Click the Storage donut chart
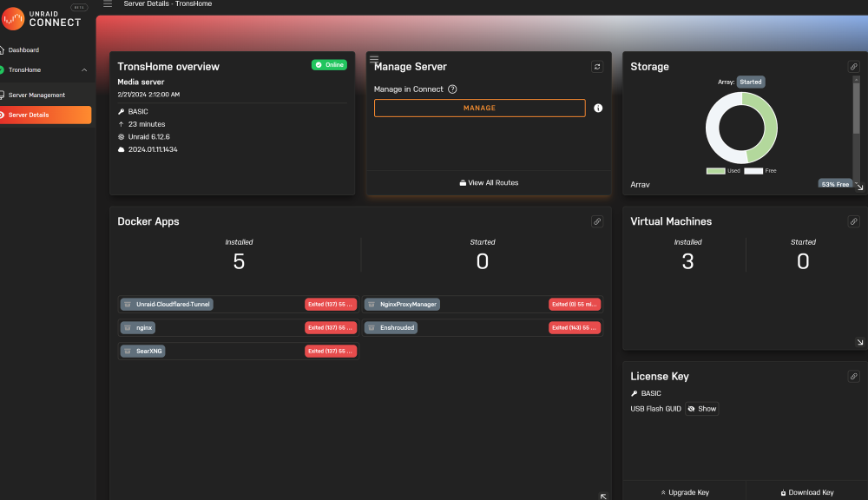Screen dimensions: 868x500 click(x=741, y=128)
